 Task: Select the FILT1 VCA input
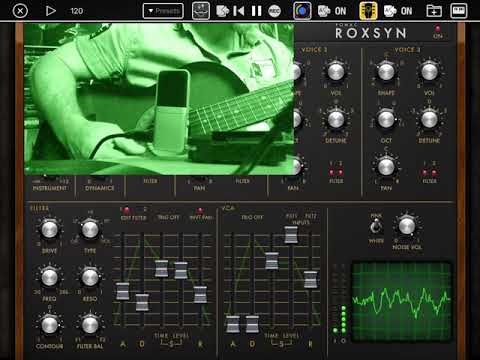click(x=291, y=216)
